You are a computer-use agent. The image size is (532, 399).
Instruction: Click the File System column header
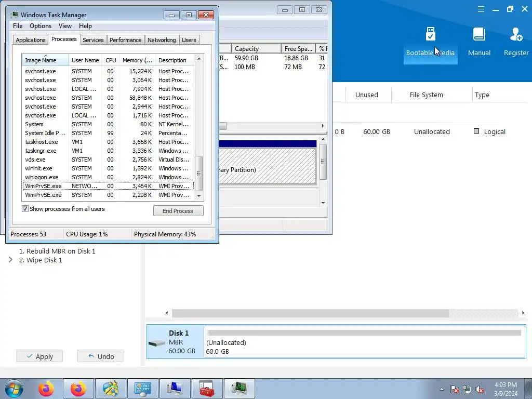pos(427,95)
